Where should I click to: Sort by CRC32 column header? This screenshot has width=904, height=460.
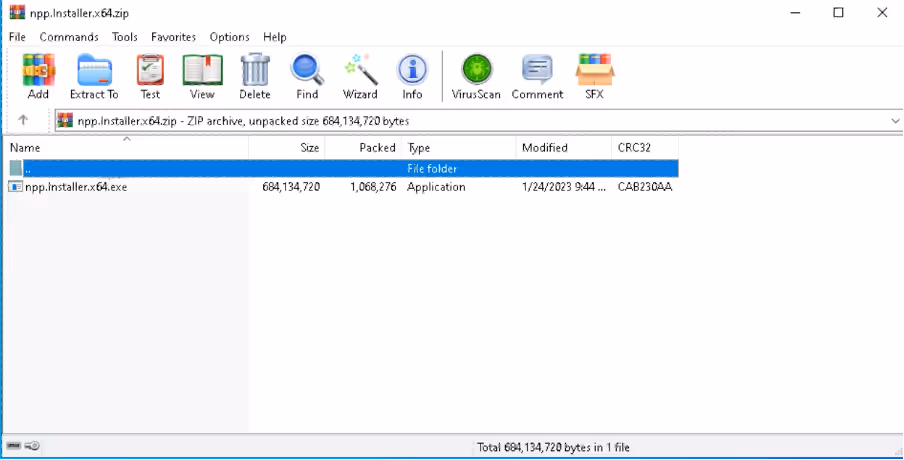pos(645,148)
